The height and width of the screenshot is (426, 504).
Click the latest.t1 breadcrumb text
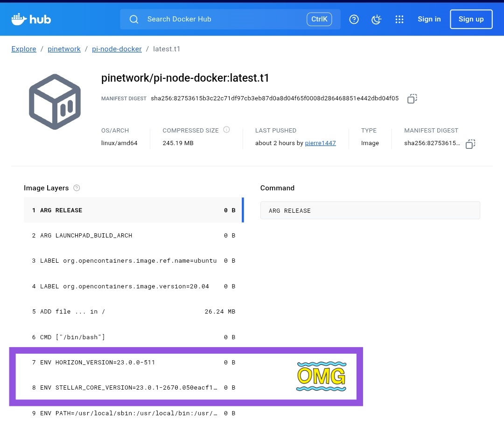[167, 49]
